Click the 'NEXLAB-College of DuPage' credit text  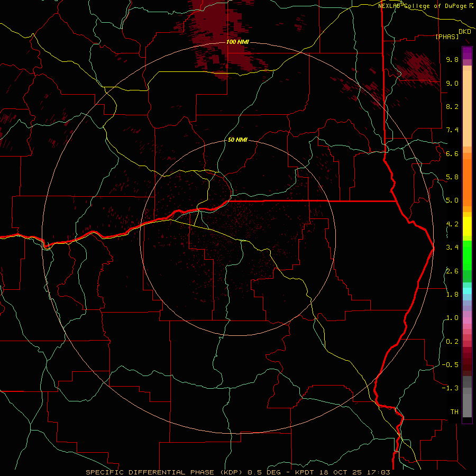424,6
